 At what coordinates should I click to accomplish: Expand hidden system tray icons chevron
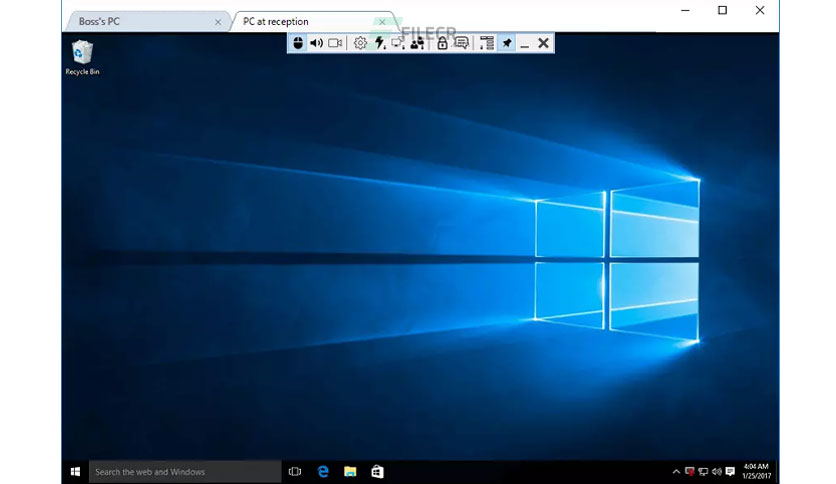676,472
